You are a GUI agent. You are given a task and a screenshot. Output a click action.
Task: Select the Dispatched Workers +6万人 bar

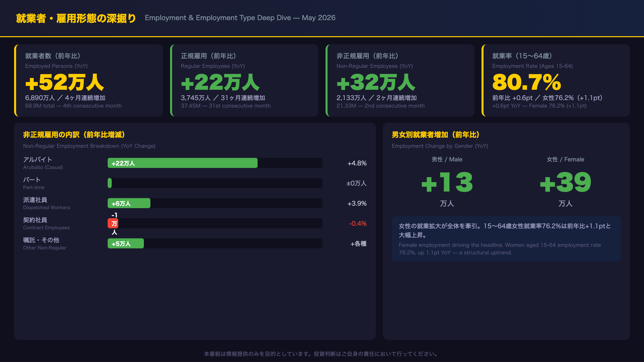129,203
